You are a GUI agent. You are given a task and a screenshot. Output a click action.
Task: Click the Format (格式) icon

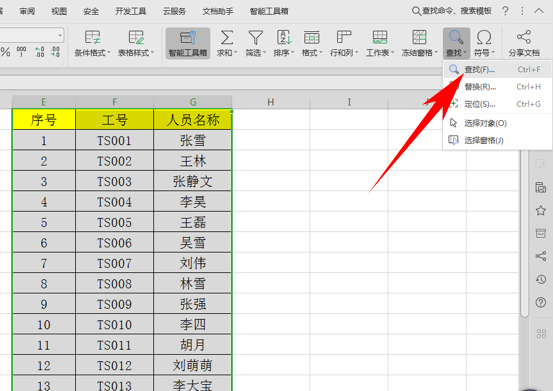(x=311, y=37)
